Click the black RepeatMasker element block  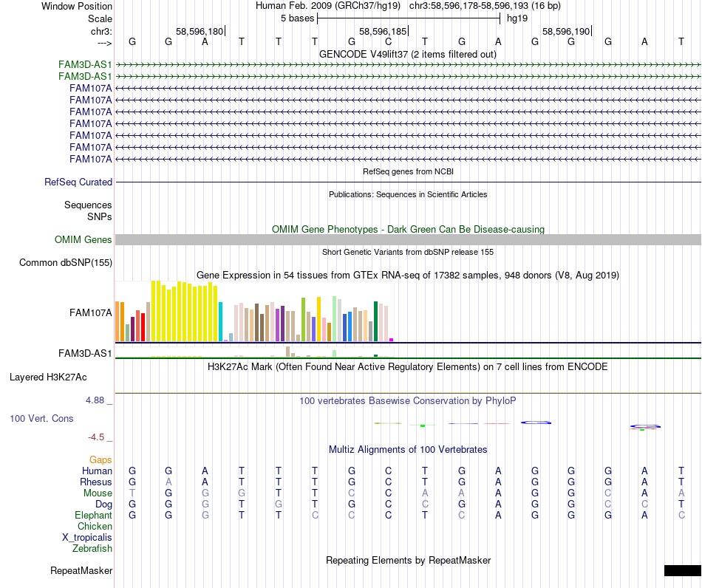tap(683, 570)
